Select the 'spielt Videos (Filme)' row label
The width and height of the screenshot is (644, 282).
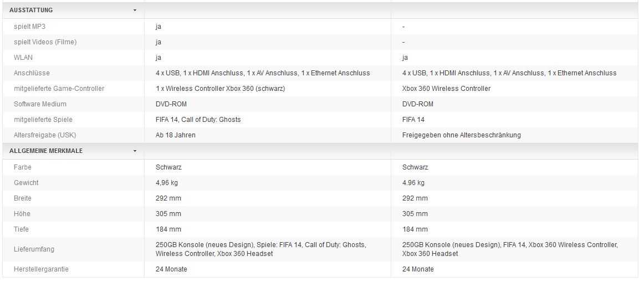[45, 42]
